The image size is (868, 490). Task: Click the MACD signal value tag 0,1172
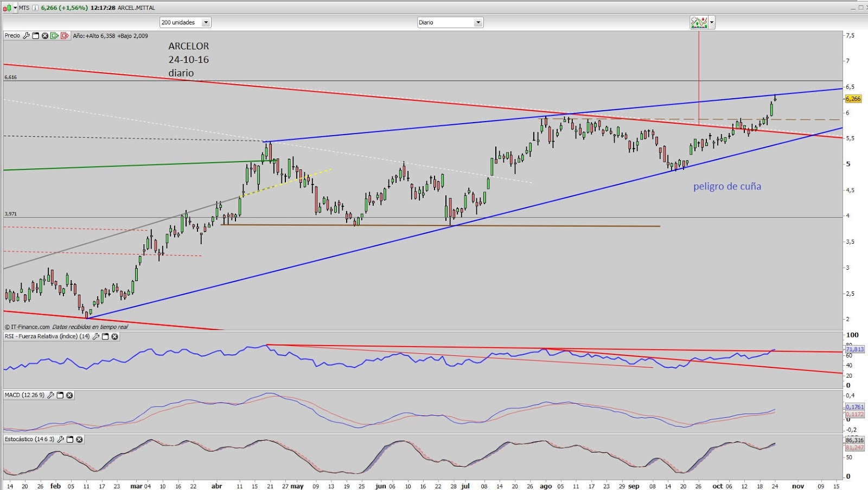[x=855, y=415]
